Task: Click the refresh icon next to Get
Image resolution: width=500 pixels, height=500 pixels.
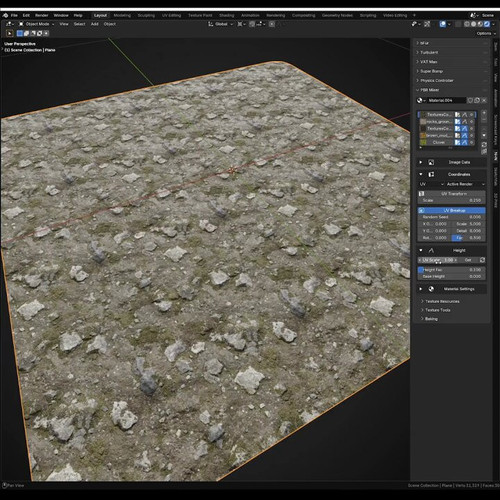Action: click(x=482, y=260)
